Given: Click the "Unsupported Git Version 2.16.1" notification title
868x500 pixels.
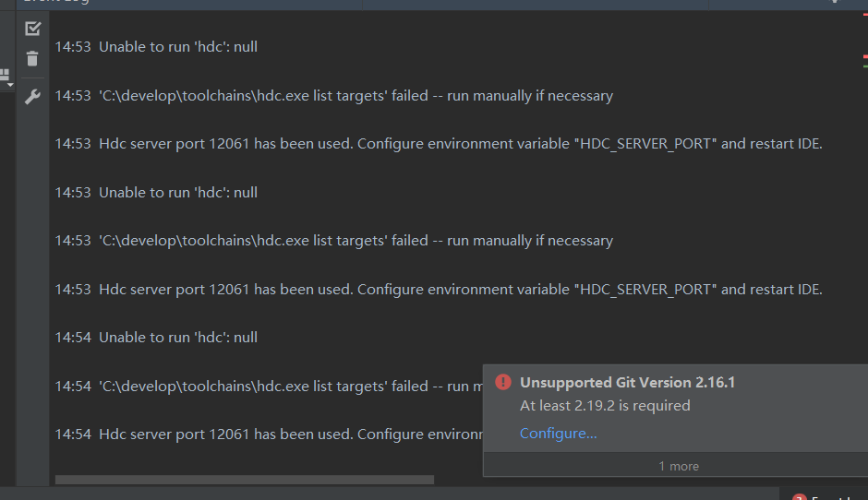Looking at the screenshot, I should pyautogui.click(x=627, y=383).
